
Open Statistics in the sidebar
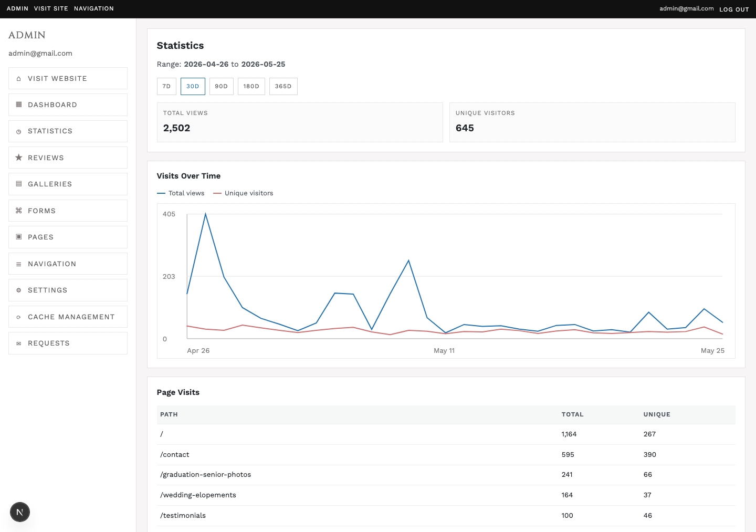click(x=68, y=131)
